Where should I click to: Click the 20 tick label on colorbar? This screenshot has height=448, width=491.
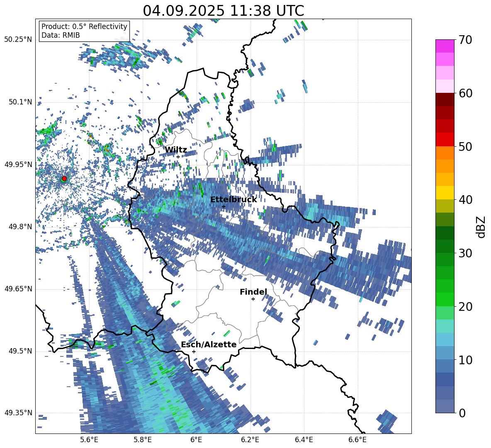(x=465, y=307)
